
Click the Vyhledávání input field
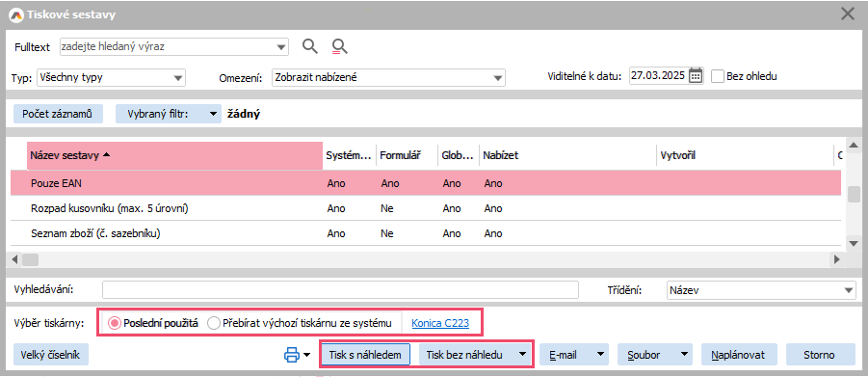click(x=340, y=290)
